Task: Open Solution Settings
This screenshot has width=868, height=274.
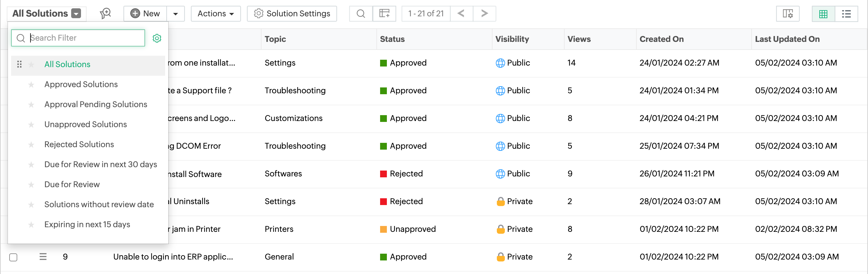Action: pos(292,14)
